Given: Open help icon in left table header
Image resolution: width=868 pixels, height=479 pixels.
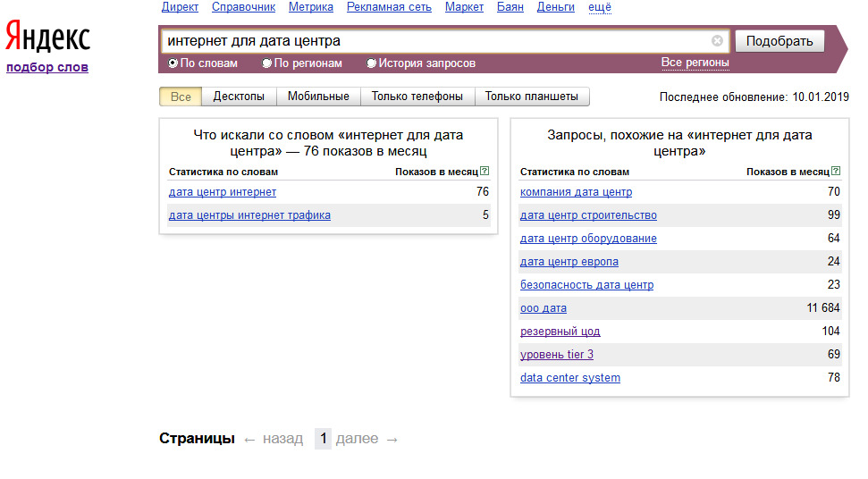Looking at the screenshot, I should (x=485, y=171).
